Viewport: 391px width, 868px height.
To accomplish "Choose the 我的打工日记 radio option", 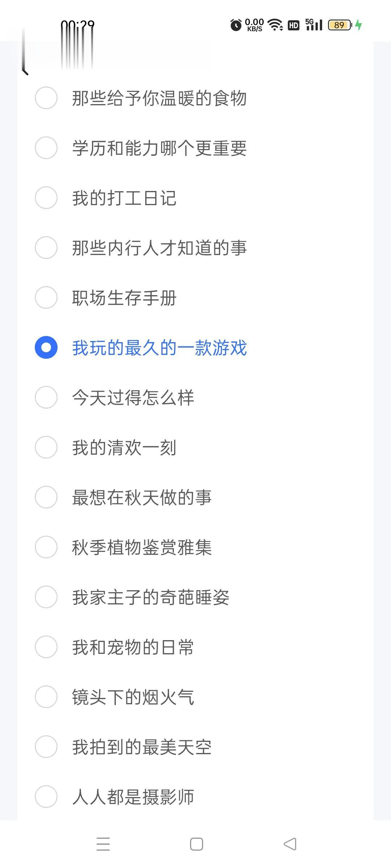I will coord(46,197).
